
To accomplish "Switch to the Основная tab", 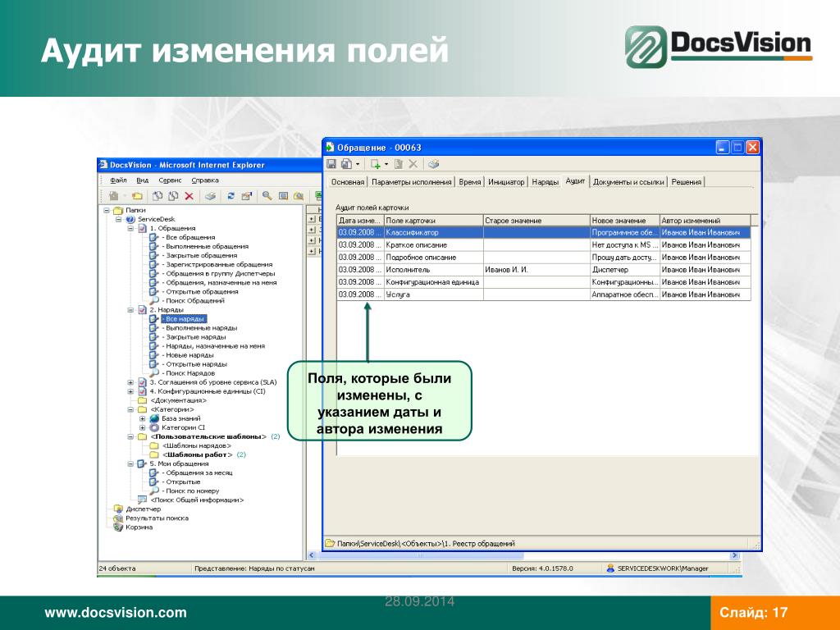I will [x=348, y=182].
